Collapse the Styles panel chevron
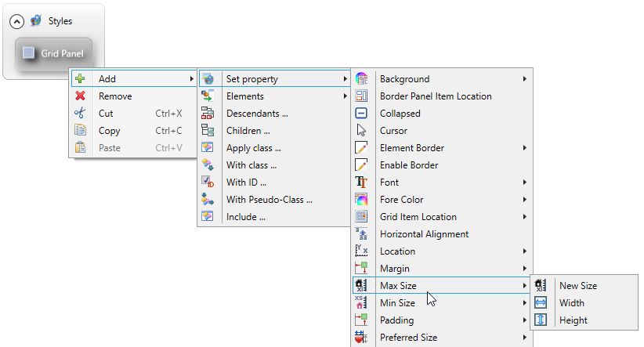644x347 pixels. (x=17, y=21)
